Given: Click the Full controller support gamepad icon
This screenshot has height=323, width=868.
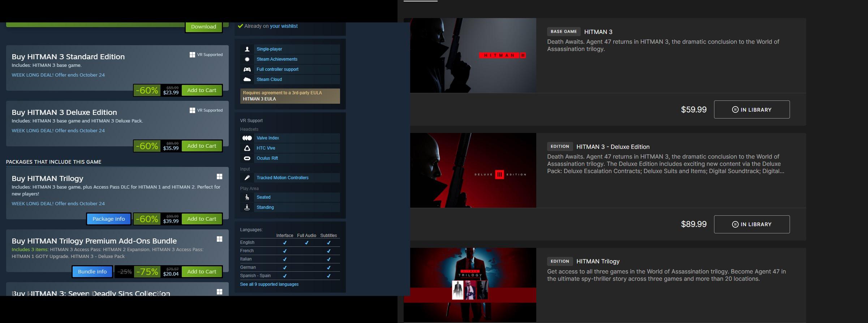Looking at the screenshot, I should point(247,69).
